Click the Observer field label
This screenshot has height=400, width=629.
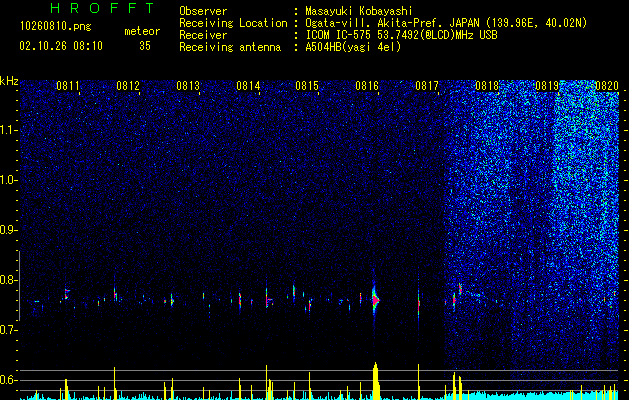click(203, 11)
